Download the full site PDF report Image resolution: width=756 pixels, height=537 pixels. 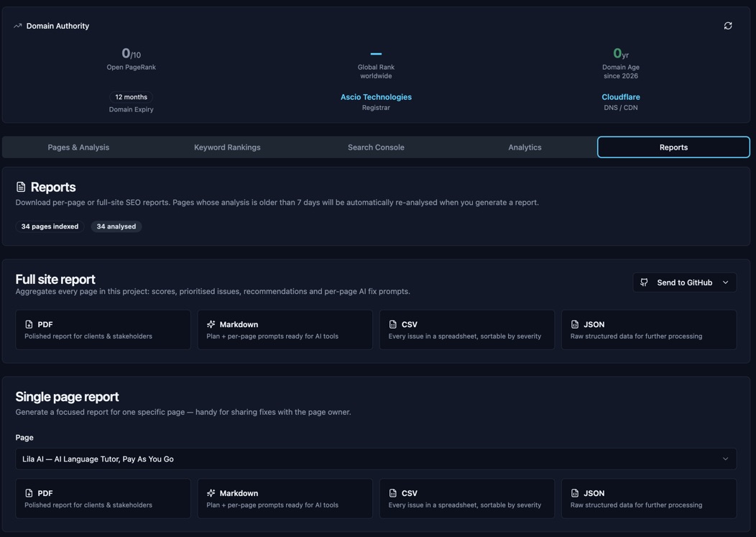pyautogui.click(x=103, y=330)
